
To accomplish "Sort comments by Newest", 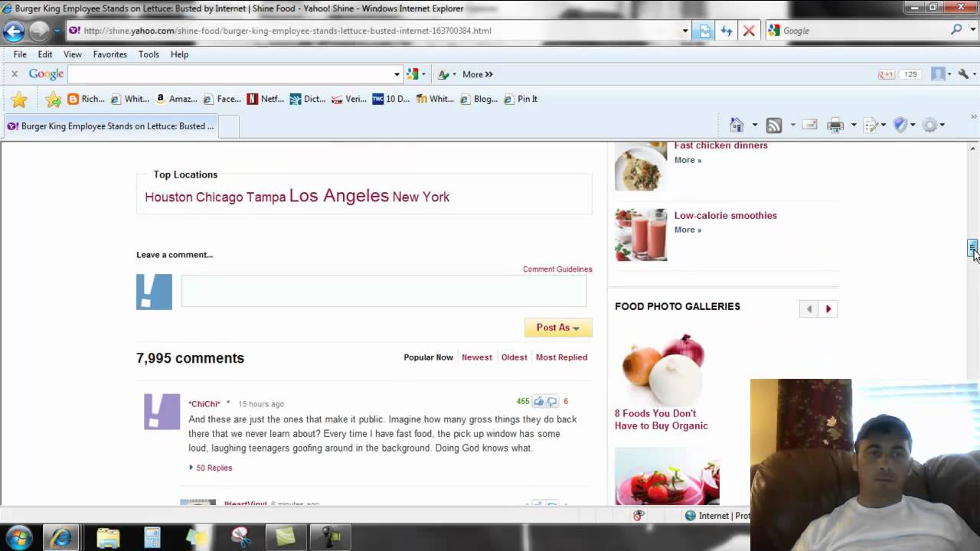I will (x=477, y=357).
